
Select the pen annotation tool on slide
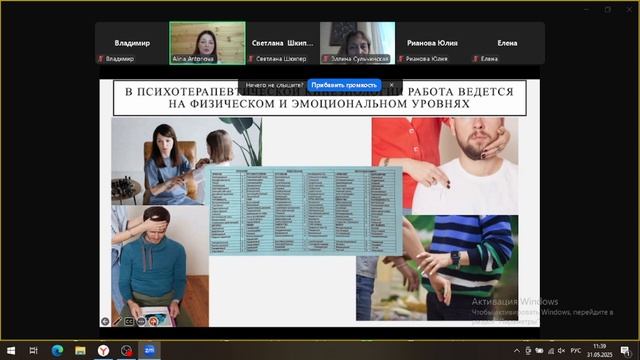[x=117, y=321]
